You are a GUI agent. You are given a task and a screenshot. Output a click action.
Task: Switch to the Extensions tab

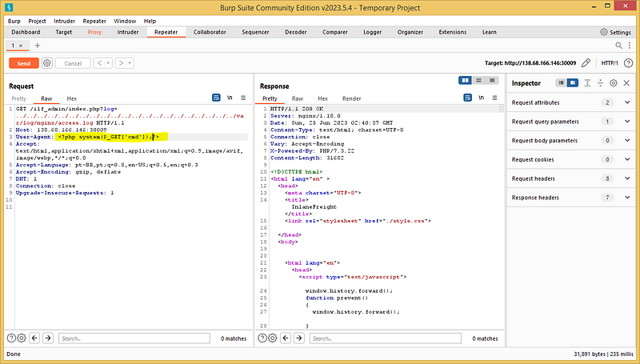(x=452, y=32)
